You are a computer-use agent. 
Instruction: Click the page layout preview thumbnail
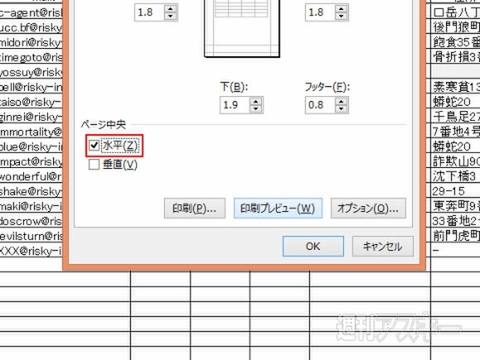[x=242, y=28]
